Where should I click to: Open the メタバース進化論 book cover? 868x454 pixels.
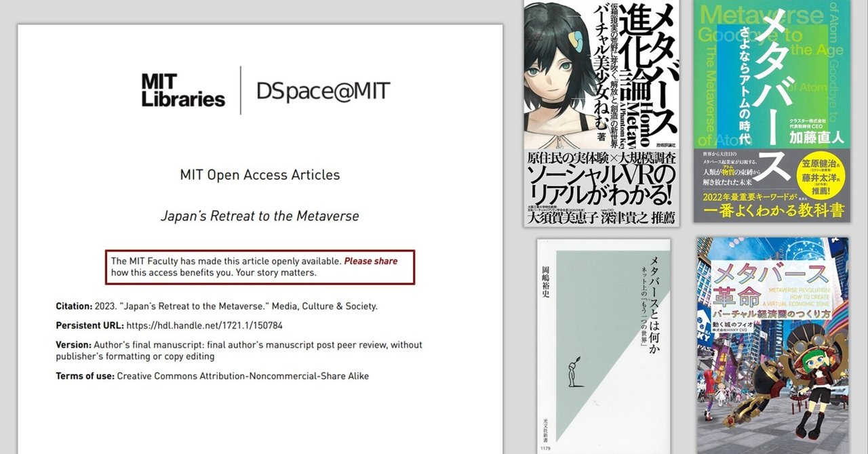point(601,113)
